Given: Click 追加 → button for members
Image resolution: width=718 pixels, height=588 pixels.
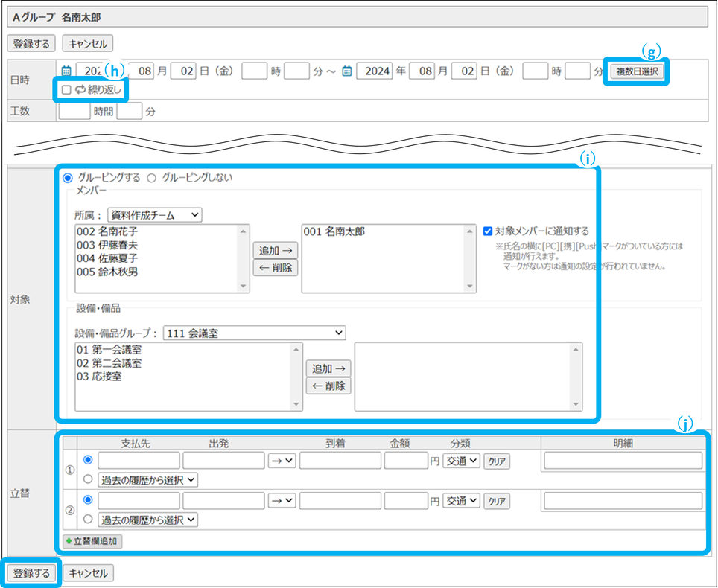Looking at the screenshot, I should (x=275, y=249).
